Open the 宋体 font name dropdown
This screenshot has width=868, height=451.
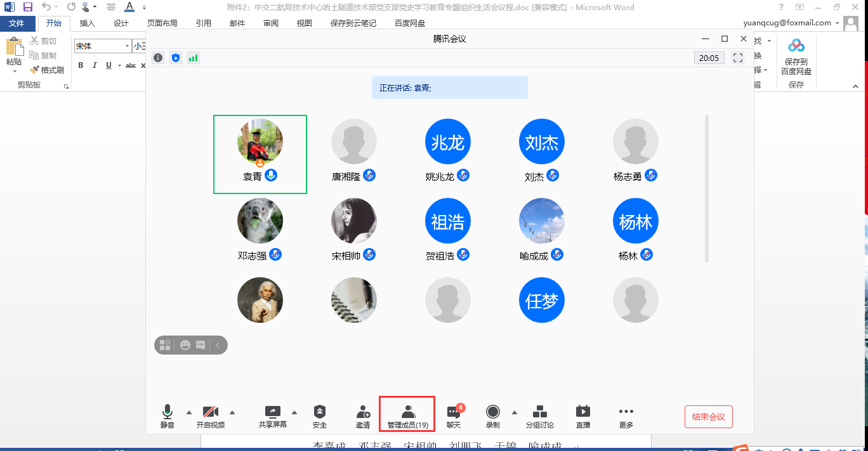coord(127,46)
